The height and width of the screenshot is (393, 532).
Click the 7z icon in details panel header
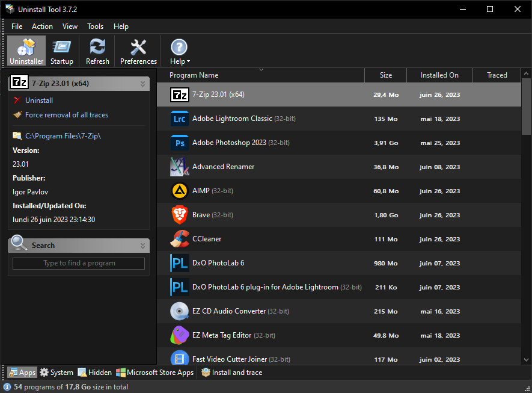click(x=19, y=82)
